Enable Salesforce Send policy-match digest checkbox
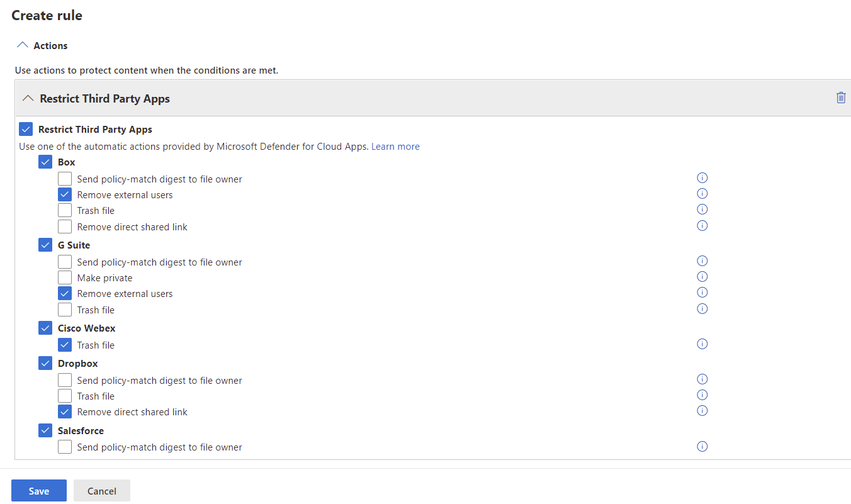 tap(65, 447)
